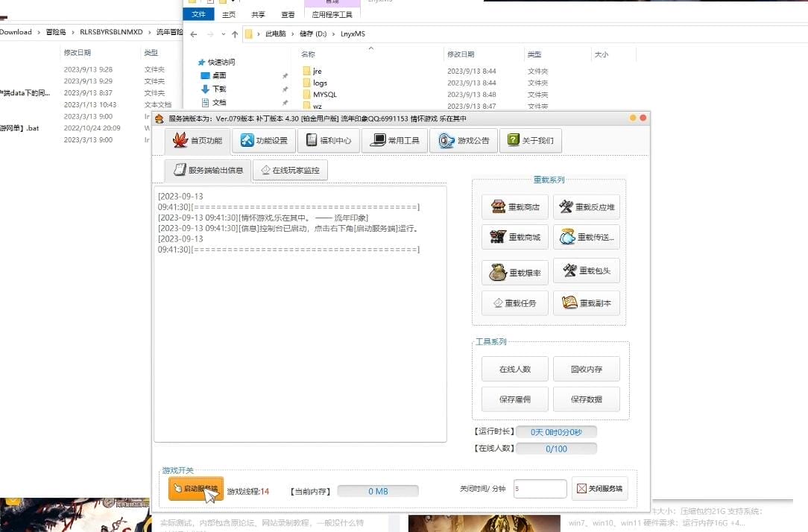
Task: Click the 重载副本 button
Action: tap(587, 303)
